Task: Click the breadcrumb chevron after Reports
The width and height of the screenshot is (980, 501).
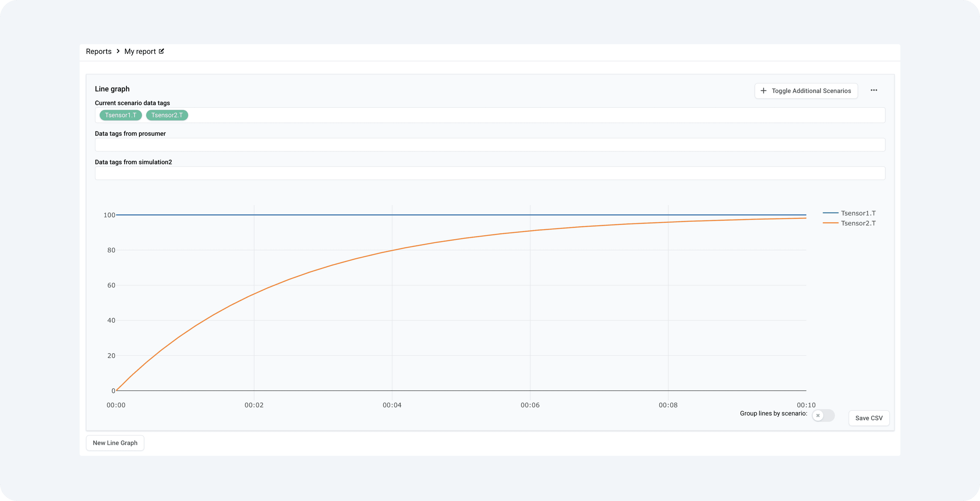Action: pos(118,51)
